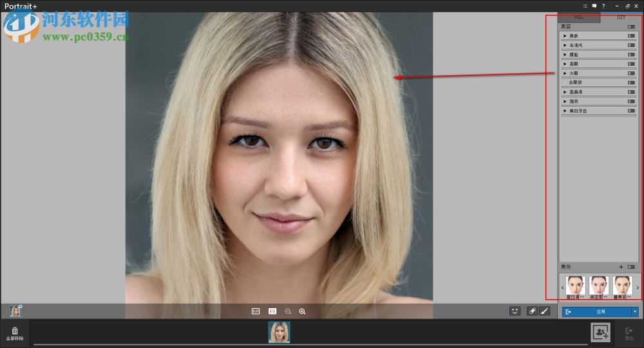Image resolution: width=644 pixels, height=348 pixels.
Task: Switch to the DIY tab
Action: tap(621, 17)
